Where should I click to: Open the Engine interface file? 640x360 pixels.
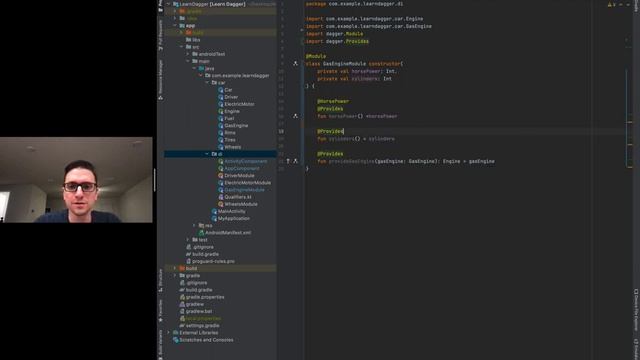pos(229,111)
